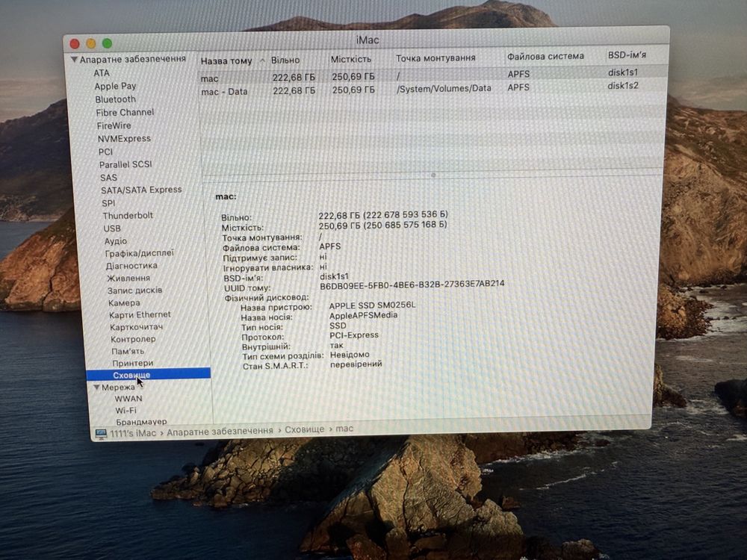The height and width of the screenshot is (560, 747).
Task: Open the SATA/SATA Express section
Action: point(141,190)
